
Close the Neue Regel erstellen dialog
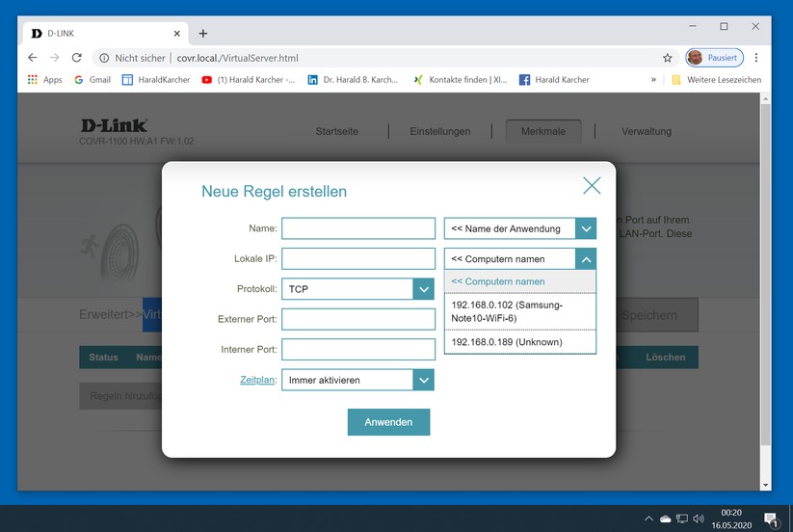coord(592,186)
